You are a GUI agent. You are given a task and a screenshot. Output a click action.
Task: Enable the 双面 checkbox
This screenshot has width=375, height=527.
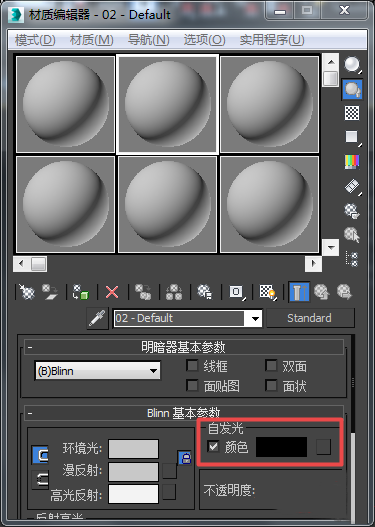click(271, 366)
